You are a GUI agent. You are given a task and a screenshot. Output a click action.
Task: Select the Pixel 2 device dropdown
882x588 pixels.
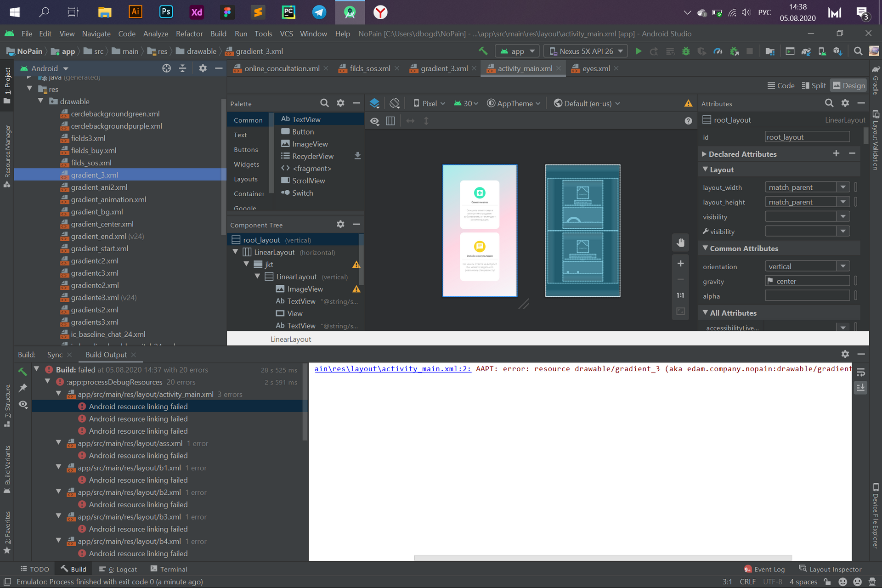(430, 103)
